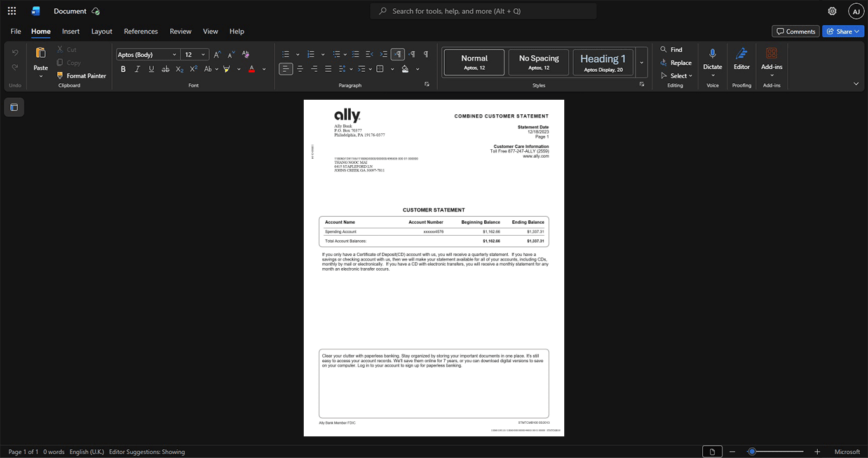This screenshot has width=868, height=458.
Task: Expand the Styles gallery more arrow
Action: (x=642, y=62)
